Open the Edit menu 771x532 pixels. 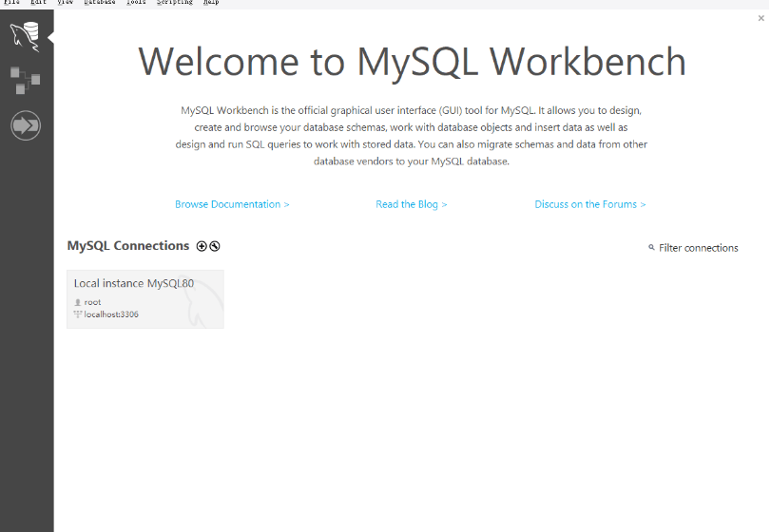38,3
